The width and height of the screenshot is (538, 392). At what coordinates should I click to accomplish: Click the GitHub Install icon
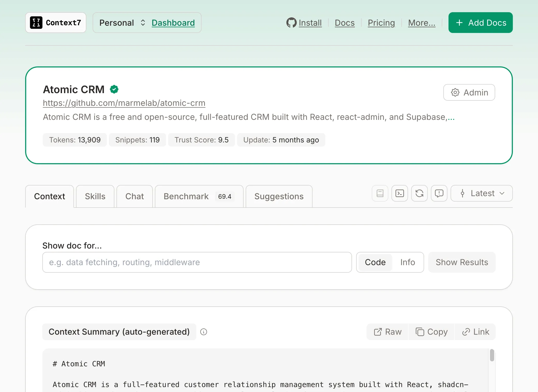pos(291,23)
